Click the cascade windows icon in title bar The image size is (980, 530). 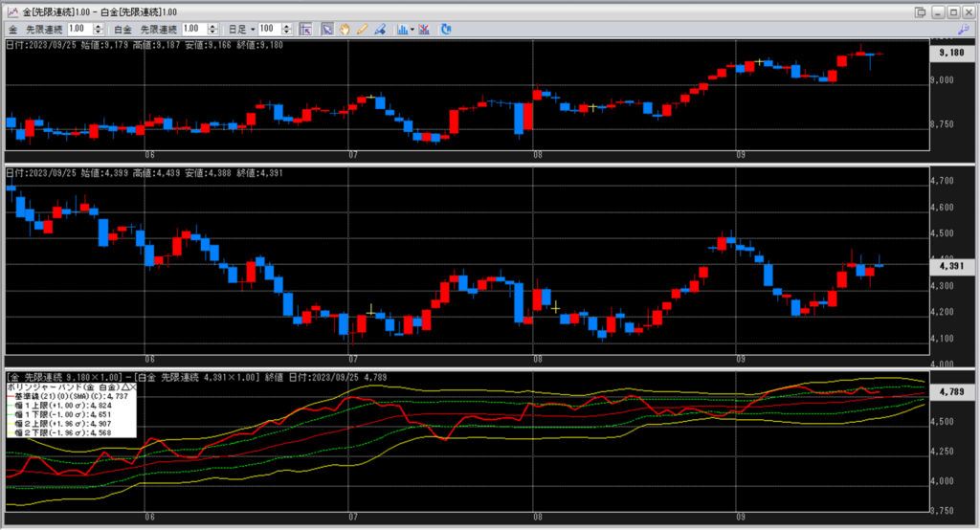point(920,11)
